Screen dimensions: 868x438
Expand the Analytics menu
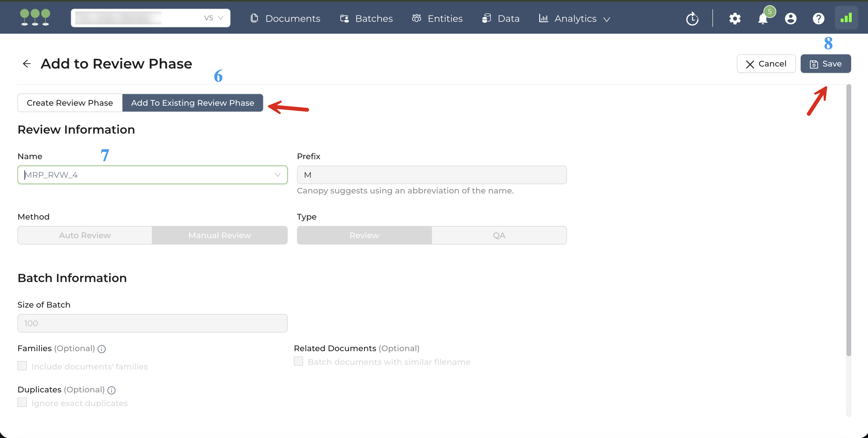tap(575, 19)
